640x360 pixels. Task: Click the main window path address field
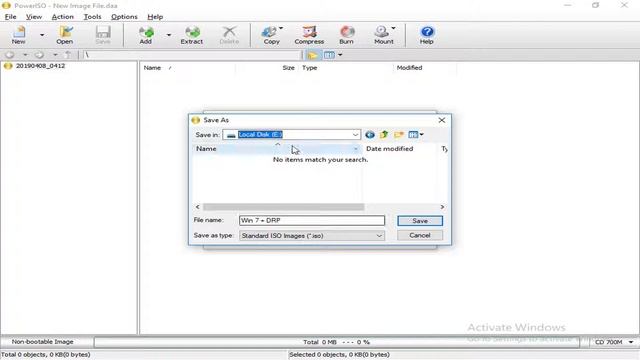pos(191,55)
